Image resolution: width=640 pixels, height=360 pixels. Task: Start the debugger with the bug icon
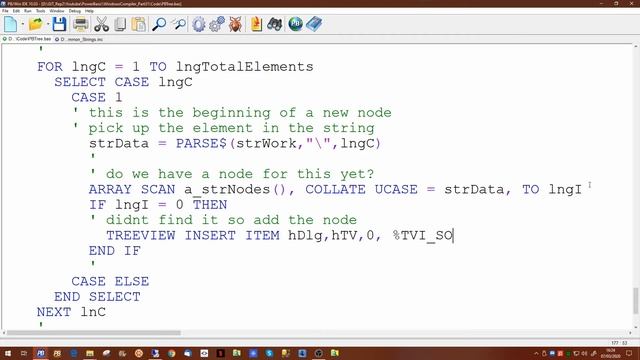[235, 24]
